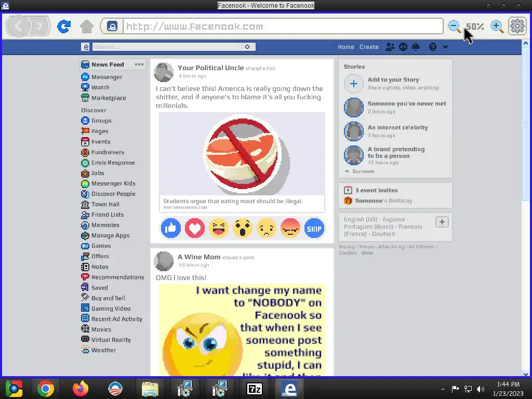Image resolution: width=532 pixels, height=399 pixels.
Task: Click the browser back arrow button
Action: pos(18,26)
